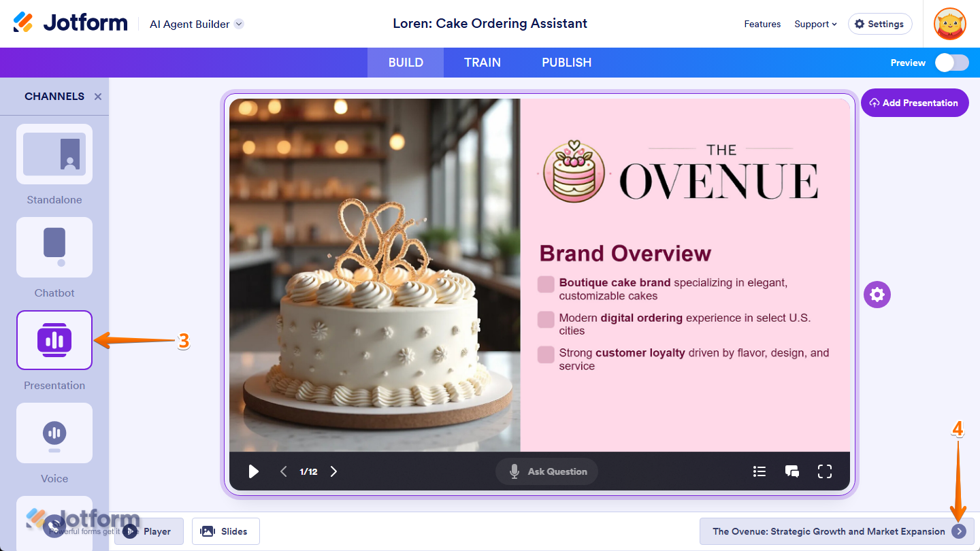Click the cake photo on the slide
Screen dimensions: 980x551
click(x=375, y=275)
